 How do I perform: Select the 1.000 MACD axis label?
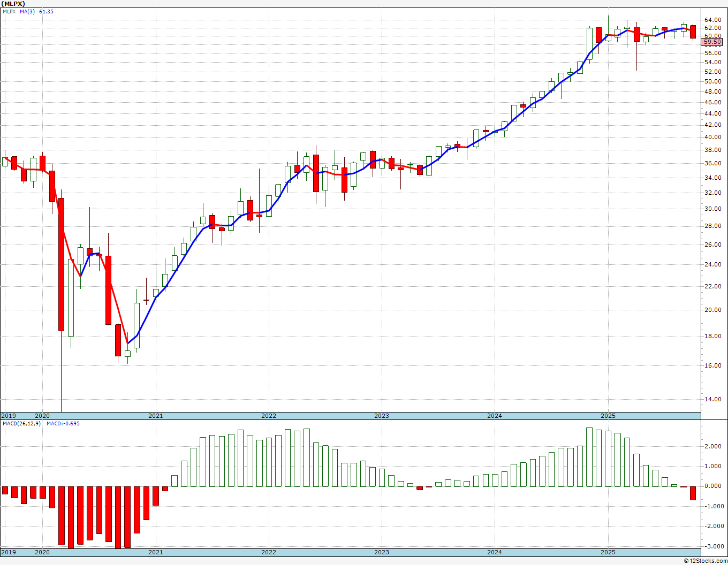[714, 466]
